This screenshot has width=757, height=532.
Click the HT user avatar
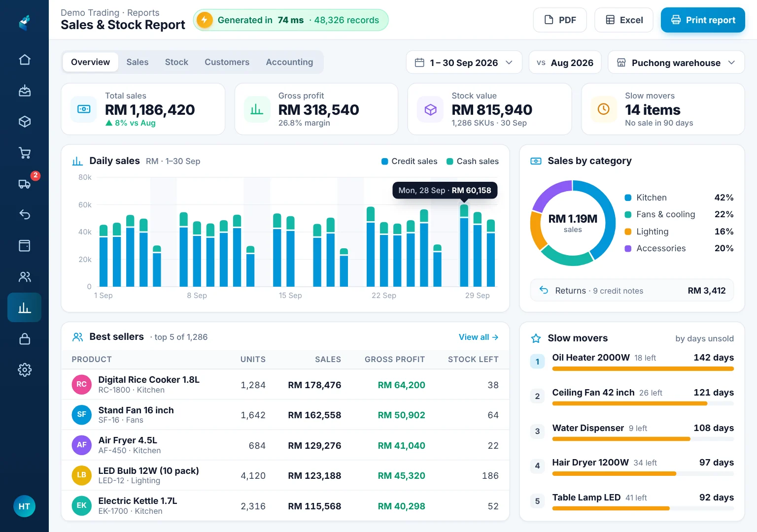24,506
